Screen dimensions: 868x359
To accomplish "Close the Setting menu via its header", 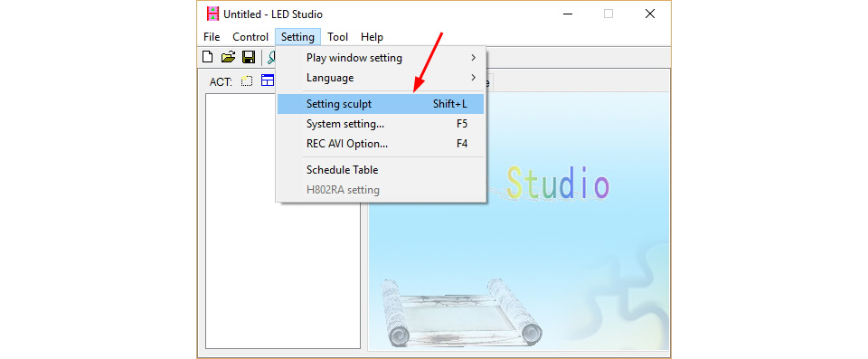I will [297, 37].
